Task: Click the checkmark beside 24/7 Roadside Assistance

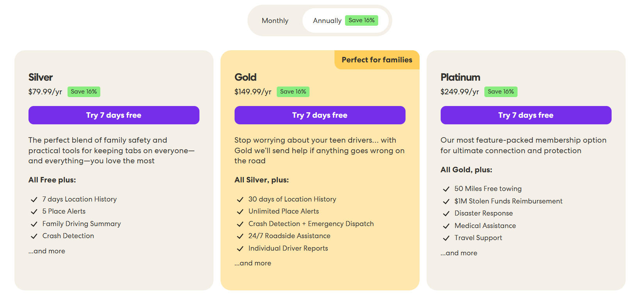Action: pyautogui.click(x=240, y=236)
